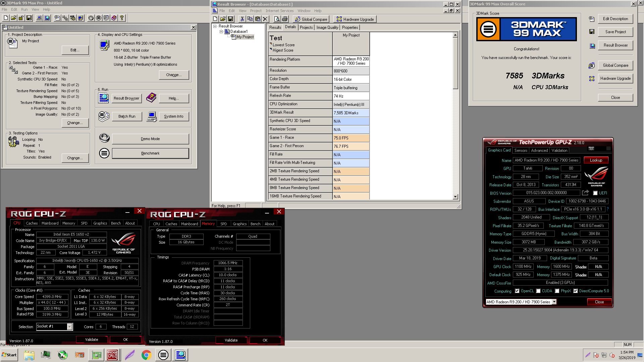The width and height of the screenshot is (644, 362).
Task: Click the PCIe bus interface question mark icon
Action: pyautogui.click(x=607, y=209)
